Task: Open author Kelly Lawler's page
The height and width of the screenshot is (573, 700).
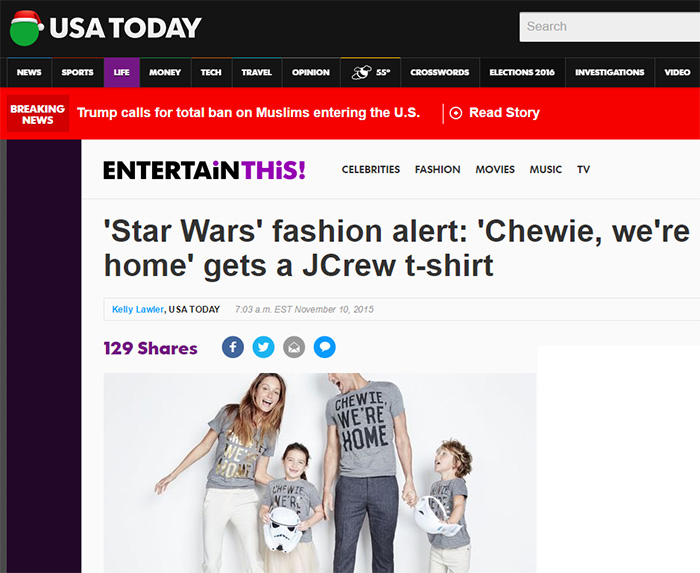Action: [138, 309]
